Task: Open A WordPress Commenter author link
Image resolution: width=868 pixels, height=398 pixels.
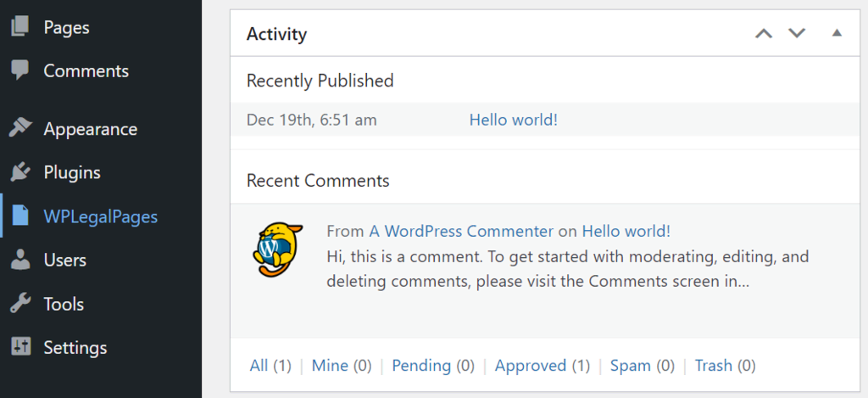Action: [461, 231]
